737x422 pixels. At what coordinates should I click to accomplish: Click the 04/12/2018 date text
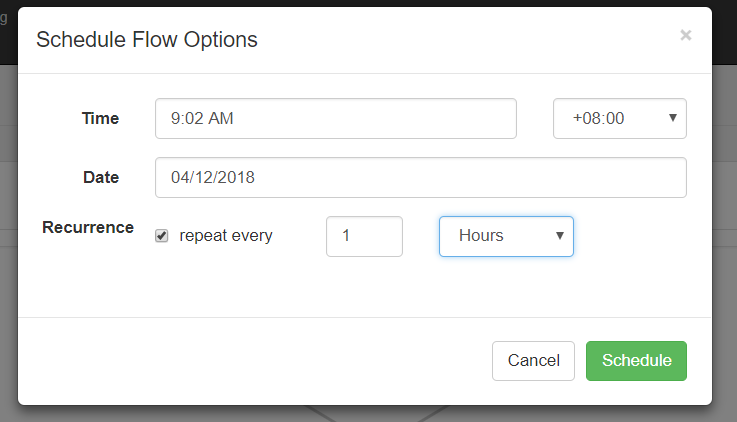213,177
